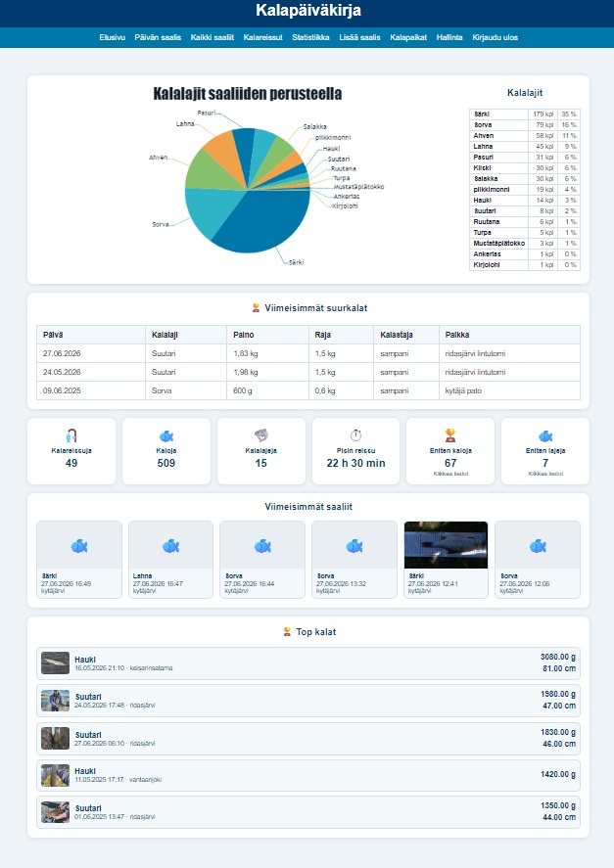Click the orange Lahna pie chart slice
This screenshot has width=614, height=868.
pyautogui.click(x=225, y=154)
